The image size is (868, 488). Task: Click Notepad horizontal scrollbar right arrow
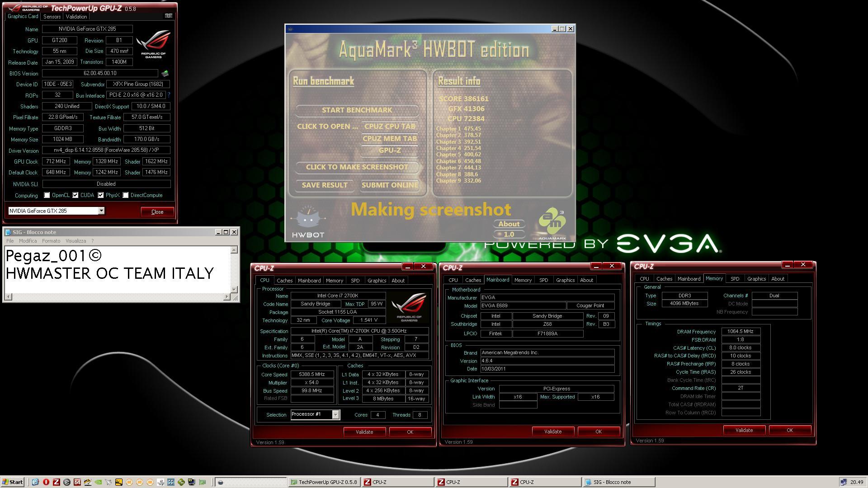click(227, 297)
